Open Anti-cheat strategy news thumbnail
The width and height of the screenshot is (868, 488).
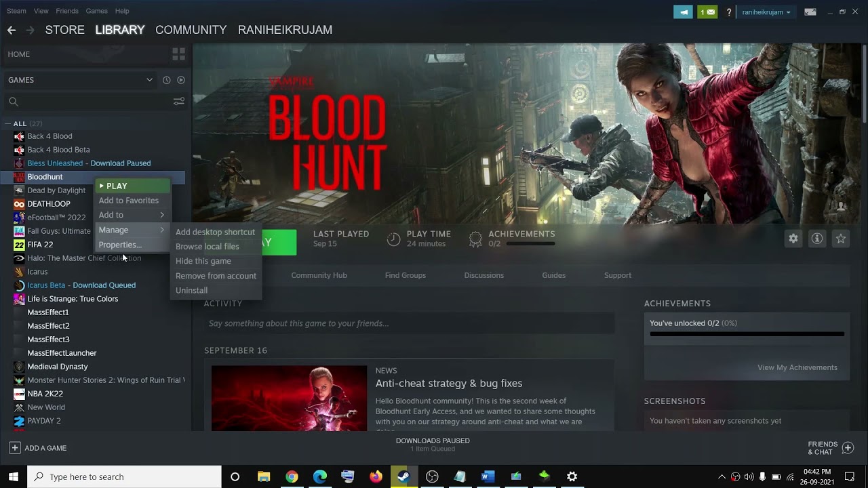pos(289,399)
